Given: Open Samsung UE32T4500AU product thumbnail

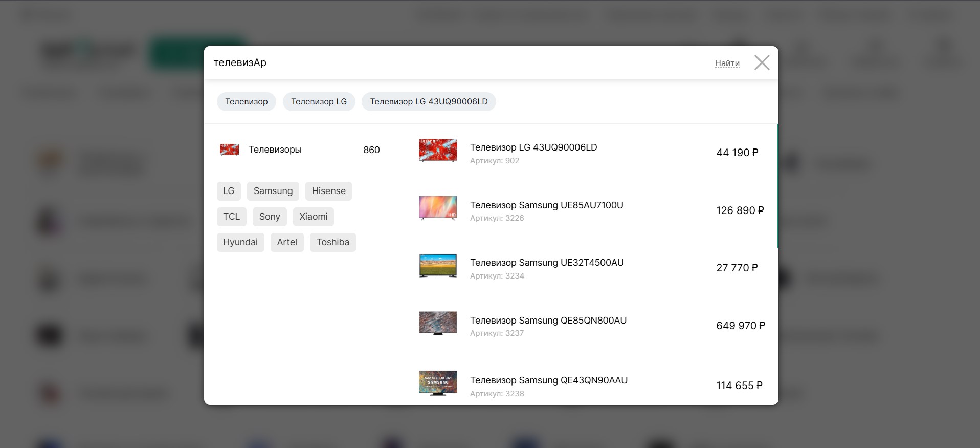Looking at the screenshot, I should point(438,266).
